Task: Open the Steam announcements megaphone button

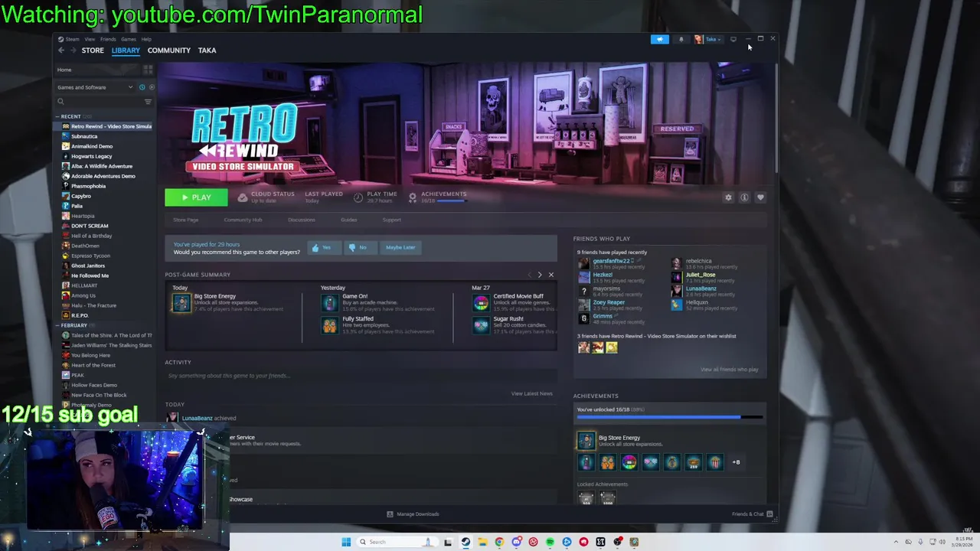Action: pos(659,39)
